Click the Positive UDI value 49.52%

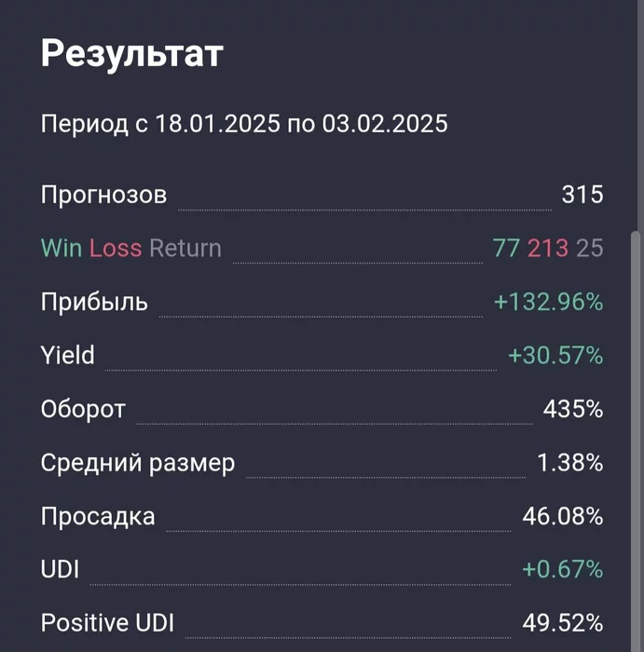[563, 623]
